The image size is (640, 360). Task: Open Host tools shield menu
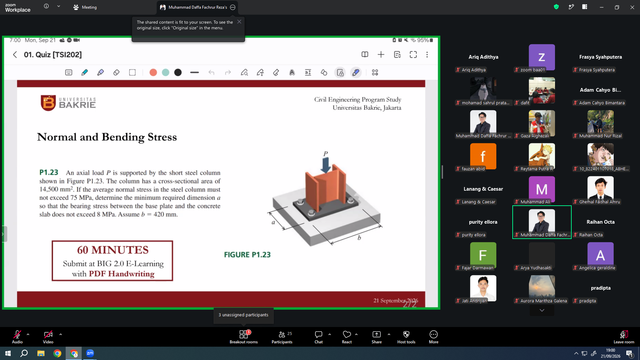point(406,337)
